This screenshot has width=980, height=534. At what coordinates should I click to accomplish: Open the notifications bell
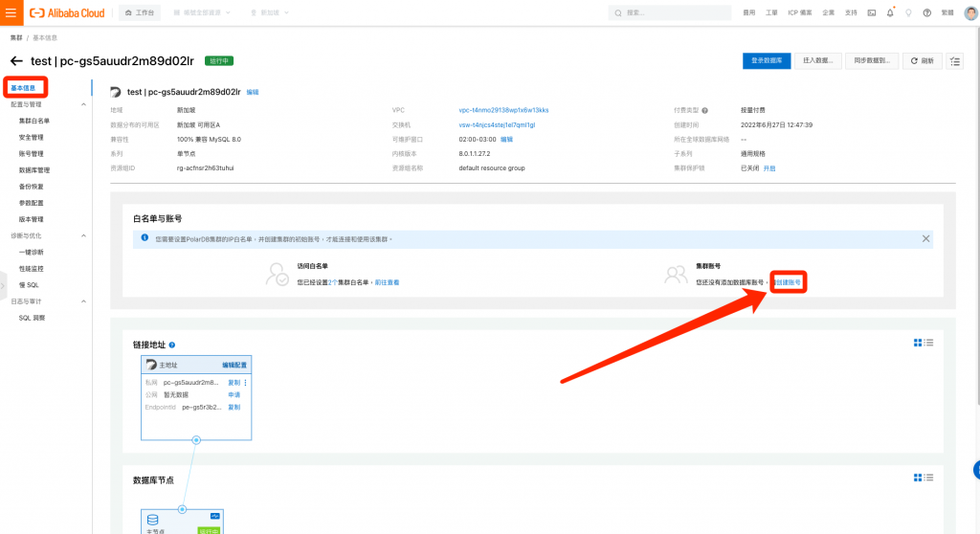pos(890,12)
